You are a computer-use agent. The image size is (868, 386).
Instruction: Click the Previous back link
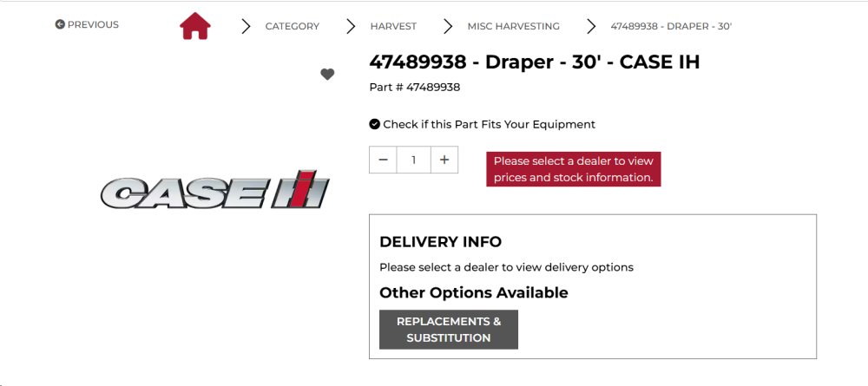click(x=87, y=24)
